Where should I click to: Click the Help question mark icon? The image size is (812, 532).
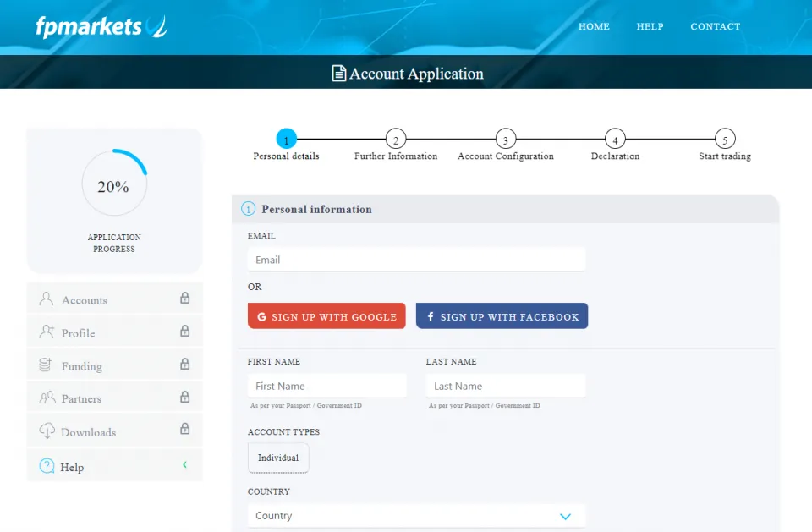coord(47,466)
